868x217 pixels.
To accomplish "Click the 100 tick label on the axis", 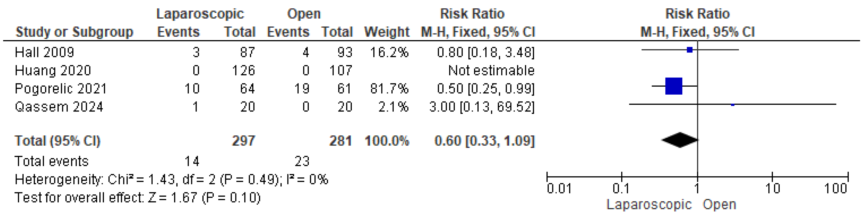I will (835, 189).
